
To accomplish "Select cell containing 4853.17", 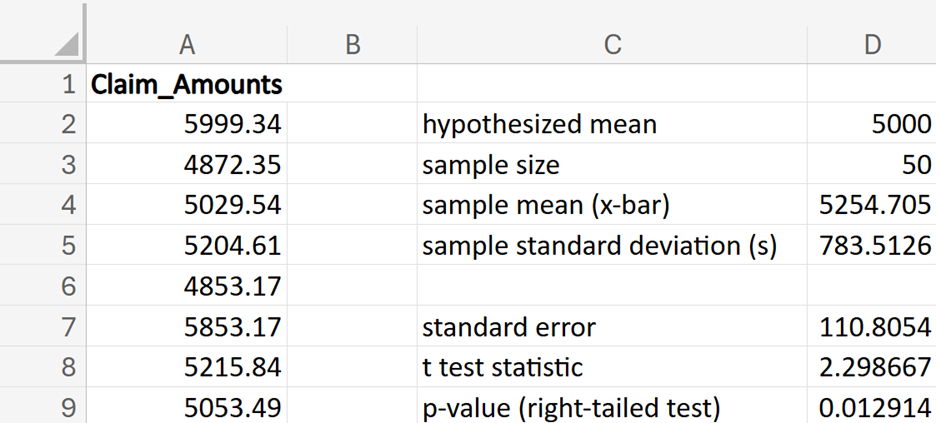I will (x=187, y=287).
